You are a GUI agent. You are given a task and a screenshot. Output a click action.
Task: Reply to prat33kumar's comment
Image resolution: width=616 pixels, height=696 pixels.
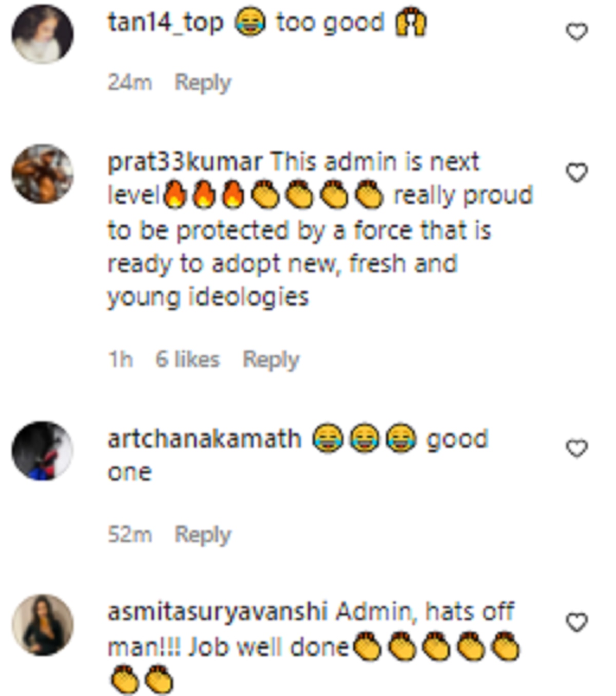[x=271, y=359]
